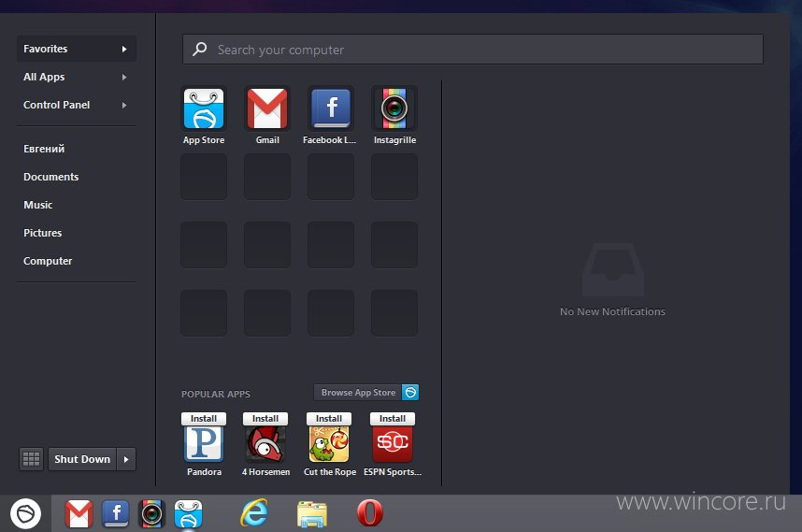
Task: Install the Pandora app
Action: click(x=204, y=419)
